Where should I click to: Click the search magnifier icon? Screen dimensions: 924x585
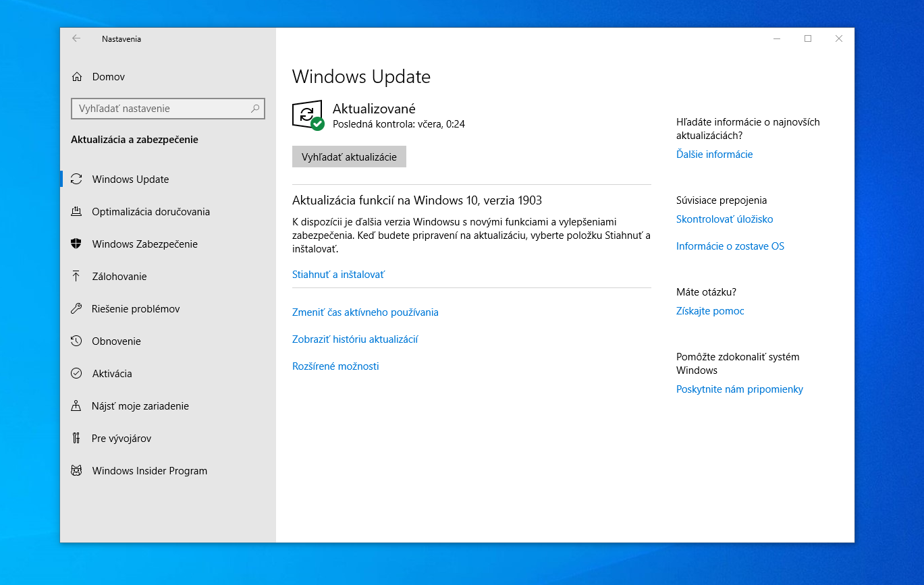point(255,108)
